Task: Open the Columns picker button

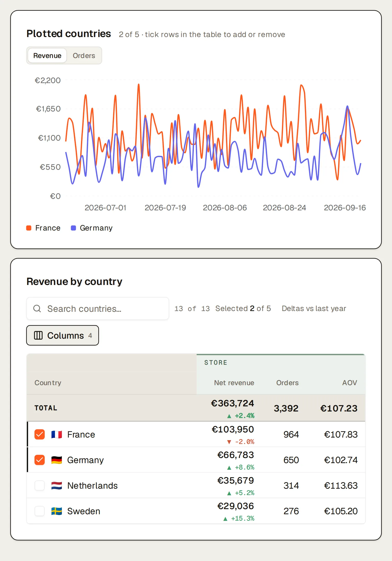Action: pyautogui.click(x=63, y=335)
